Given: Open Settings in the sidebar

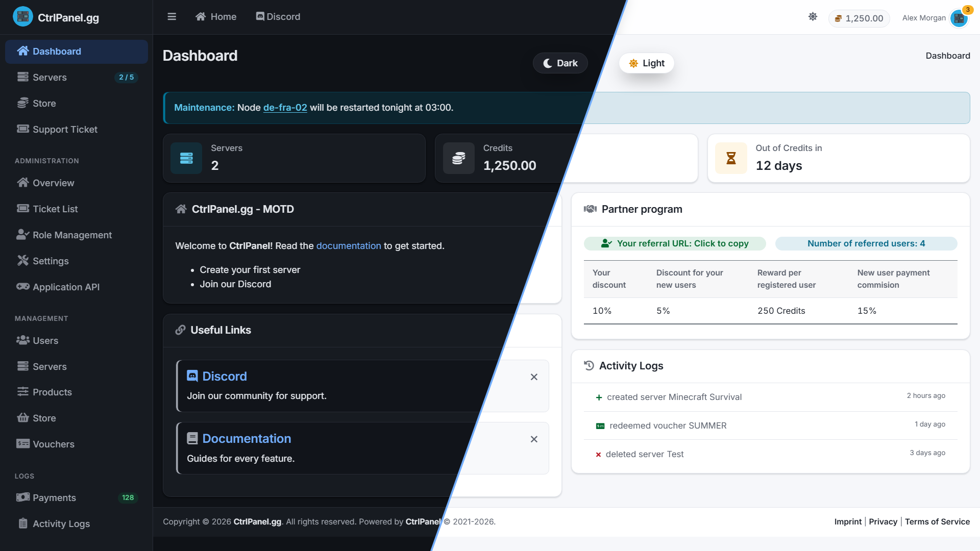Looking at the screenshot, I should pyautogui.click(x=77, y=261).
